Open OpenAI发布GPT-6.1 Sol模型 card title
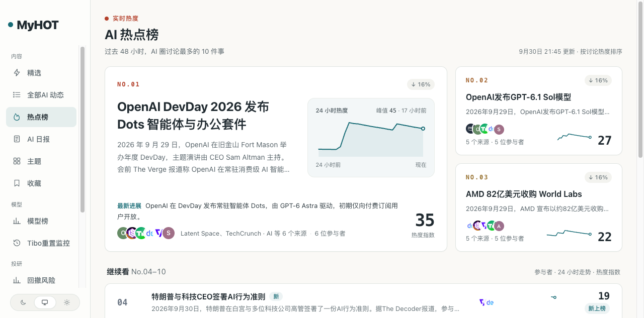The image size is (644, 318). [518, 97]
